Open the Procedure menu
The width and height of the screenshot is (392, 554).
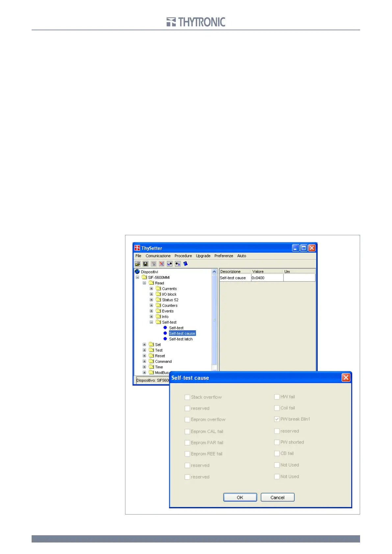click(x=183, y=256)
